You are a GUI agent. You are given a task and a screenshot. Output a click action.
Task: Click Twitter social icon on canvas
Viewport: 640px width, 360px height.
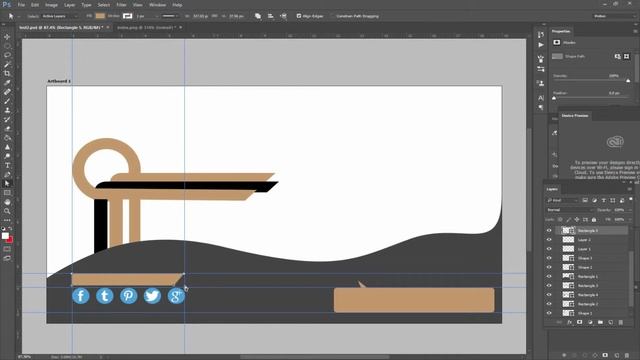(x=152, y=296)
